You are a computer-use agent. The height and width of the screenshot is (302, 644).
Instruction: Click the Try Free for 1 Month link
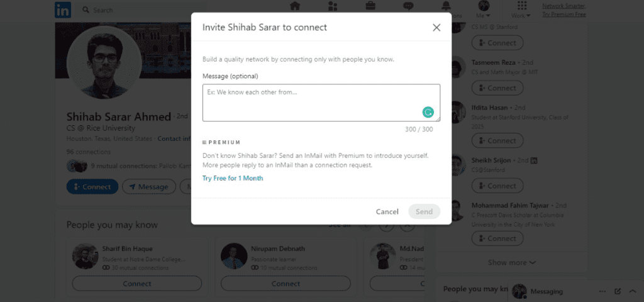point(233,178)
